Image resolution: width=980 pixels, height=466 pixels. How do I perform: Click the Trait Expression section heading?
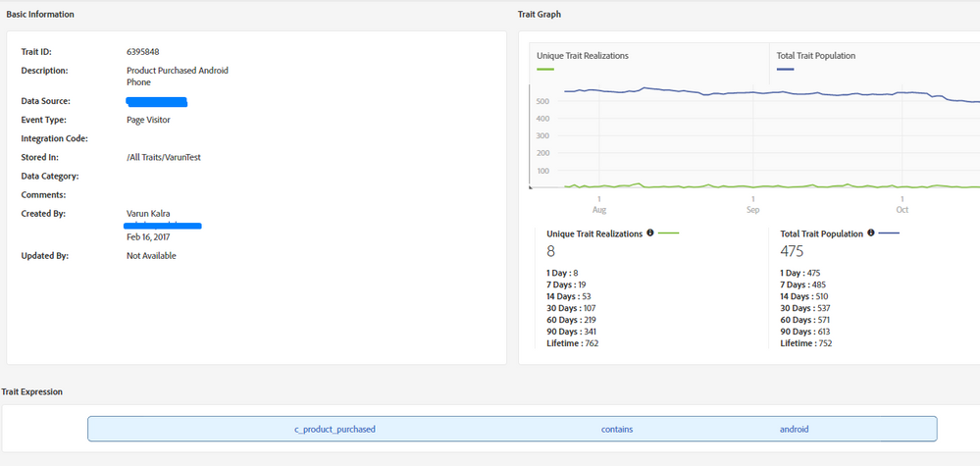[x=32, y=391]
